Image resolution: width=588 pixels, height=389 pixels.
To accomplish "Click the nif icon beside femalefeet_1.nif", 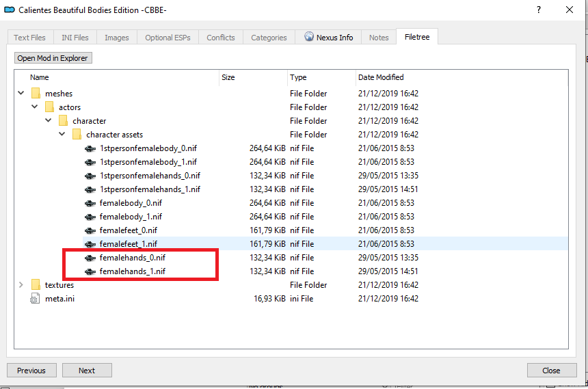I will (90, 244).
